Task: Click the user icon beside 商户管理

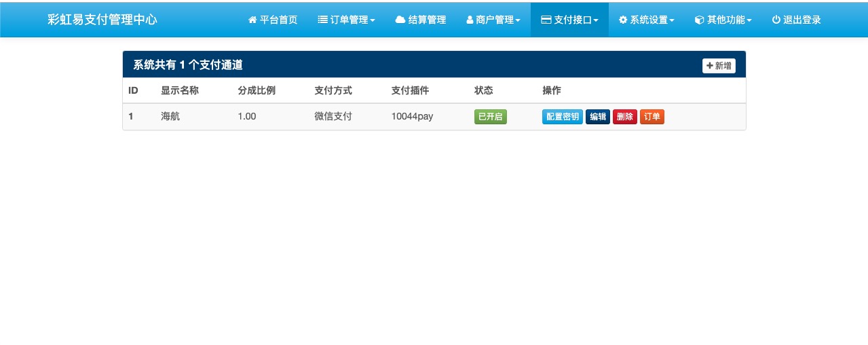Action: 470,20
